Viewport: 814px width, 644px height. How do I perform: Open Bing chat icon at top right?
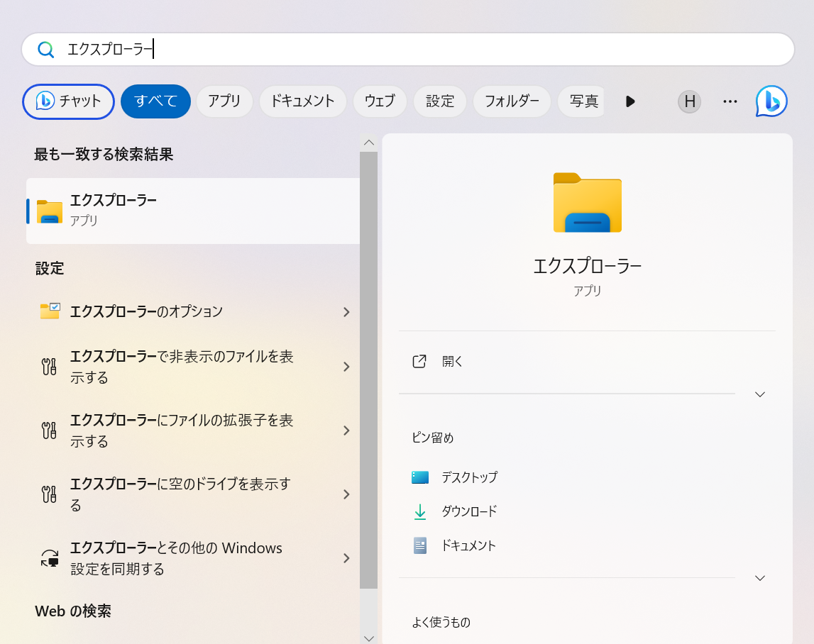pos(771,101)
